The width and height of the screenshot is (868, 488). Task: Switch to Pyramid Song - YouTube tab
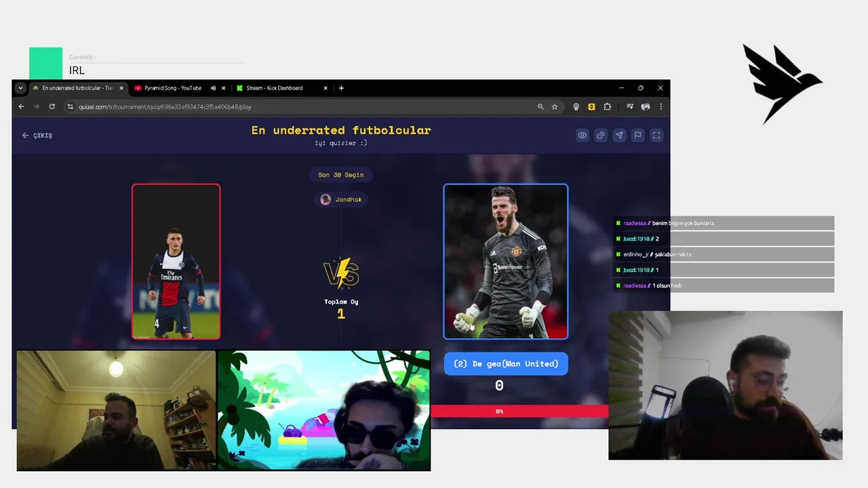[x=172, y=88]
